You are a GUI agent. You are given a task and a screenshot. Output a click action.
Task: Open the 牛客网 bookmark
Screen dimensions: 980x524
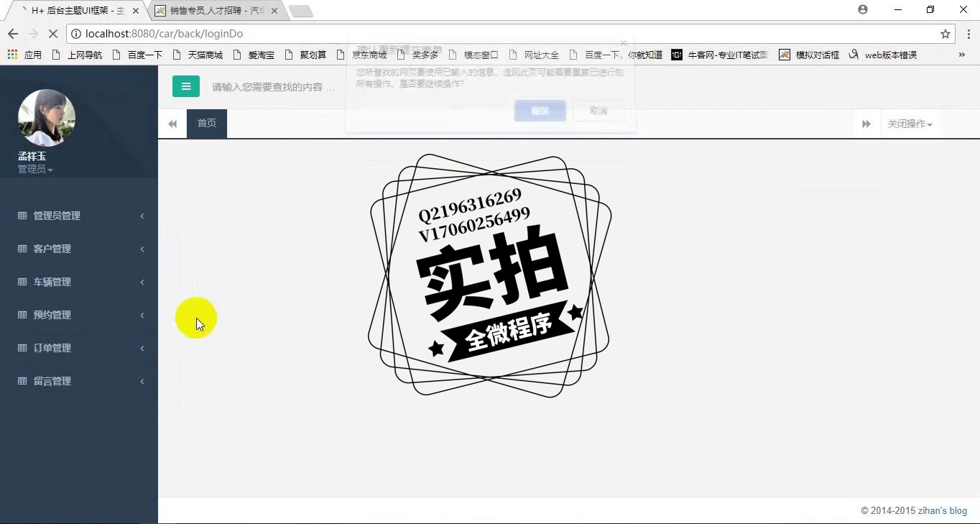[720, 55]
